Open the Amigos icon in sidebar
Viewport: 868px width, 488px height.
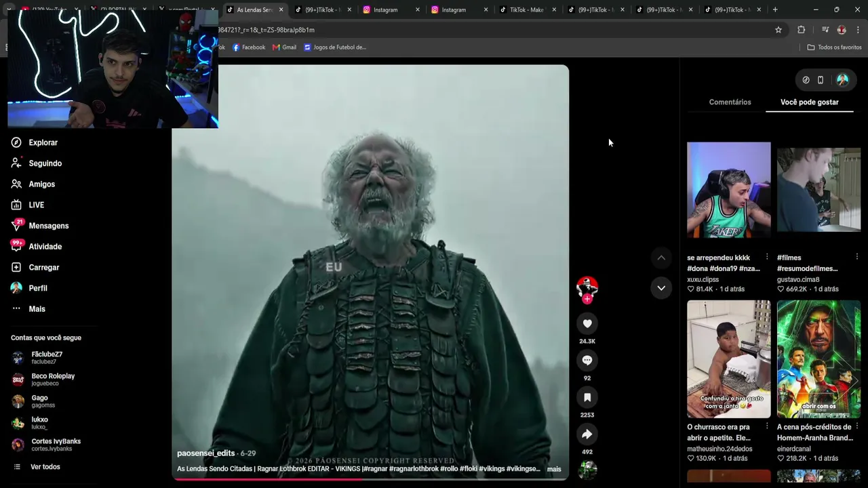(x=16, y=184)
